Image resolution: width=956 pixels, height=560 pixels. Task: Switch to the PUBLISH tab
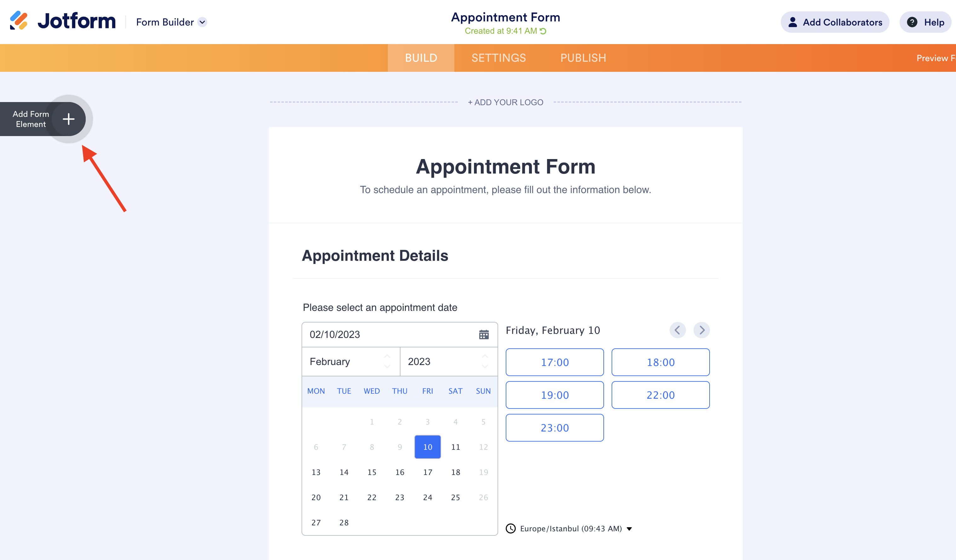pyautogui.click(x=583, y=58)
